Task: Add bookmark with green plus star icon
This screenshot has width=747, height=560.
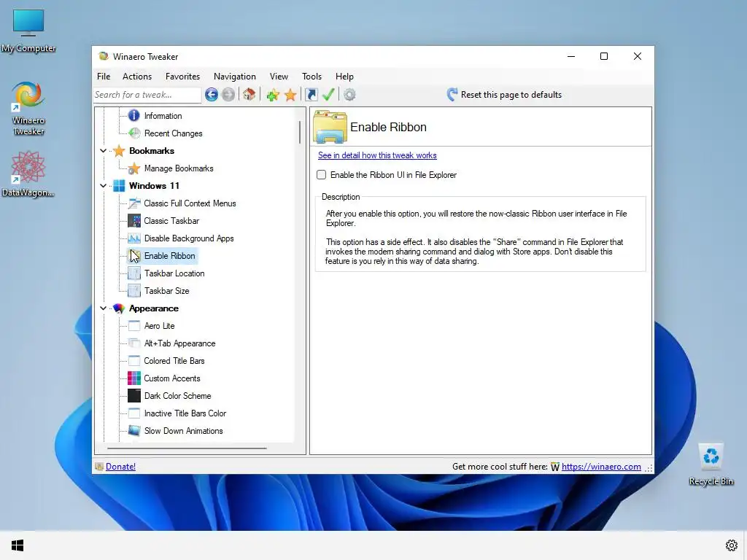Action: click(x=273, y=95)
